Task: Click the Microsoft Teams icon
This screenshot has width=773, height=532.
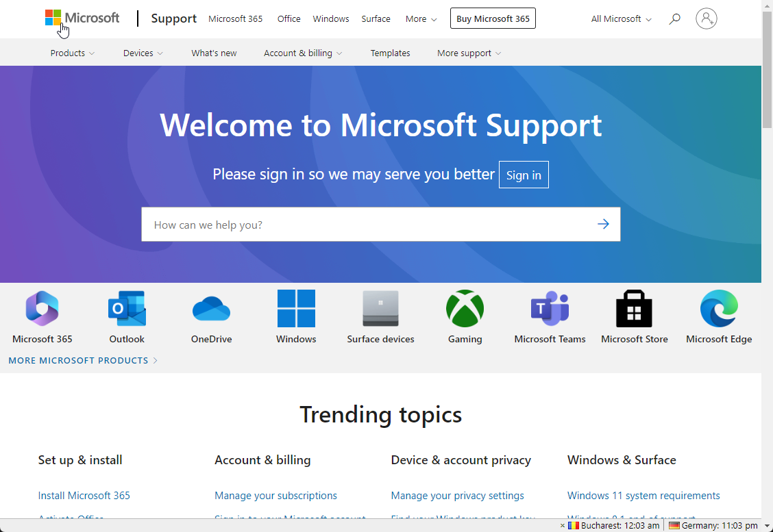Action: (550, 308)
